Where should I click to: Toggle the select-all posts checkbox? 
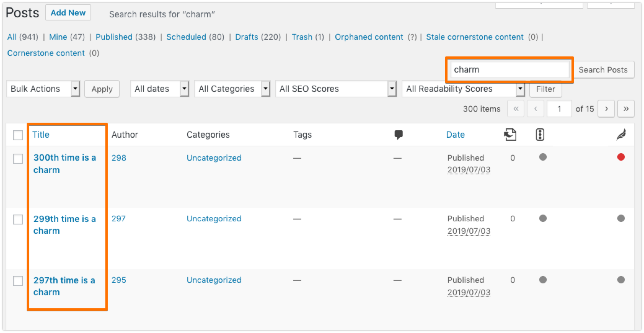18,135
